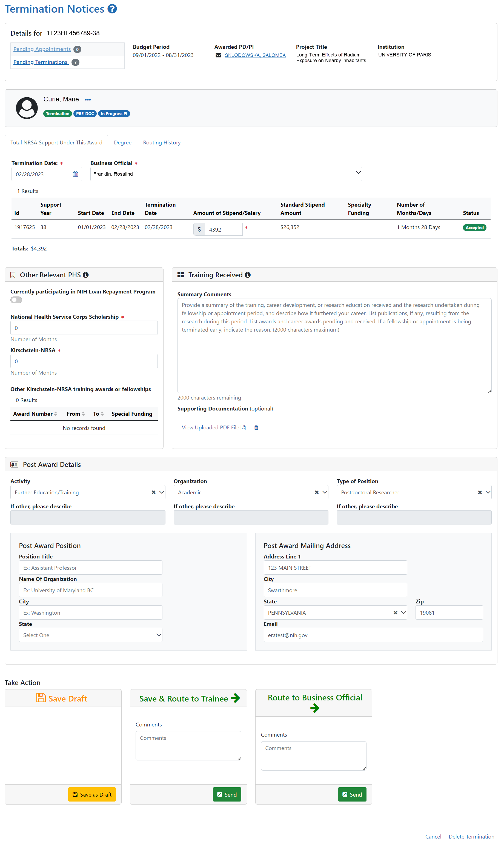The image size is (504, 844).
Task: Click the In Progress PI badge
Action: click(x=114, y=114)
